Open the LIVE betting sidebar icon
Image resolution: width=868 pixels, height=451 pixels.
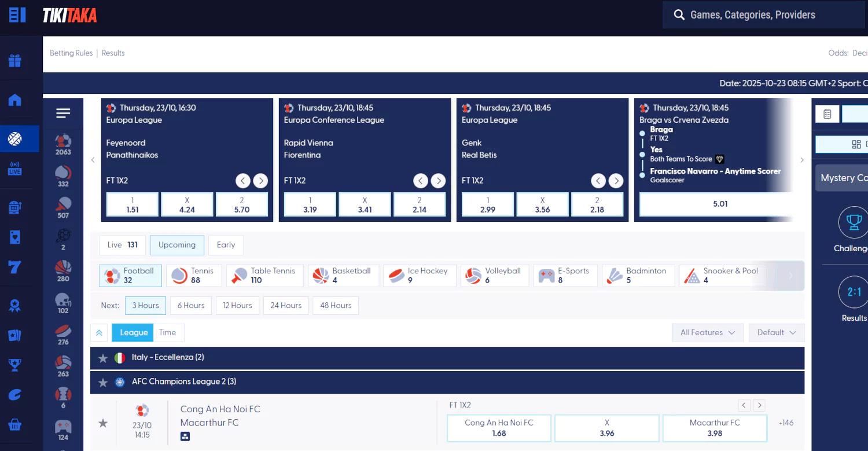[15, 168]
